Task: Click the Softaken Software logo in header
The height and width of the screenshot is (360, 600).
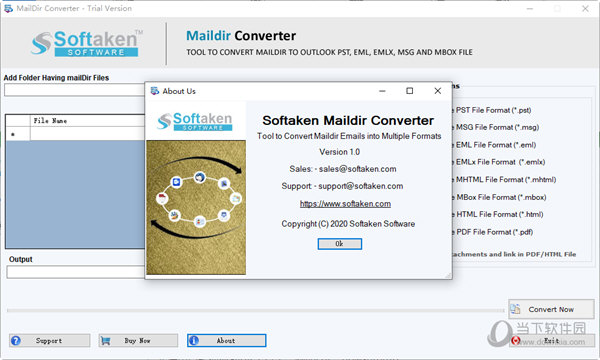Action: point(87,43)
